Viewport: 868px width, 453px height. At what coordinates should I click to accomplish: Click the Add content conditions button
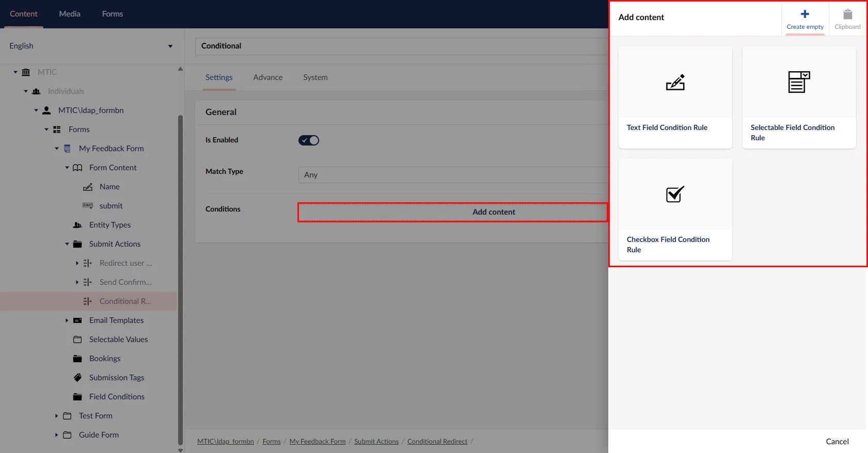point(452,212)
